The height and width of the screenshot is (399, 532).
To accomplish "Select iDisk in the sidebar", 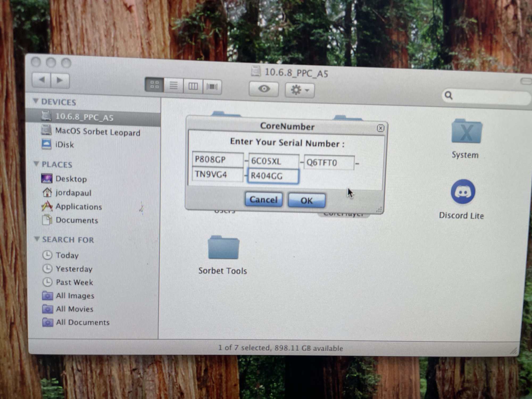I will 64,145.
